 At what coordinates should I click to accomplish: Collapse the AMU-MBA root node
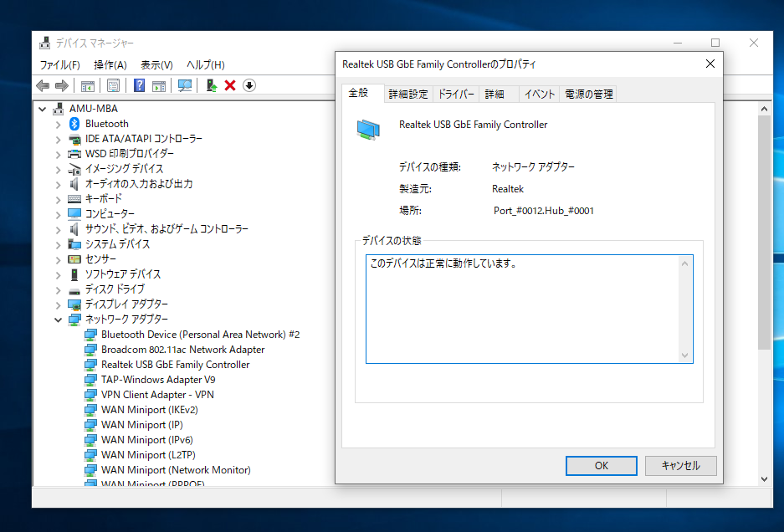[43, 109]
